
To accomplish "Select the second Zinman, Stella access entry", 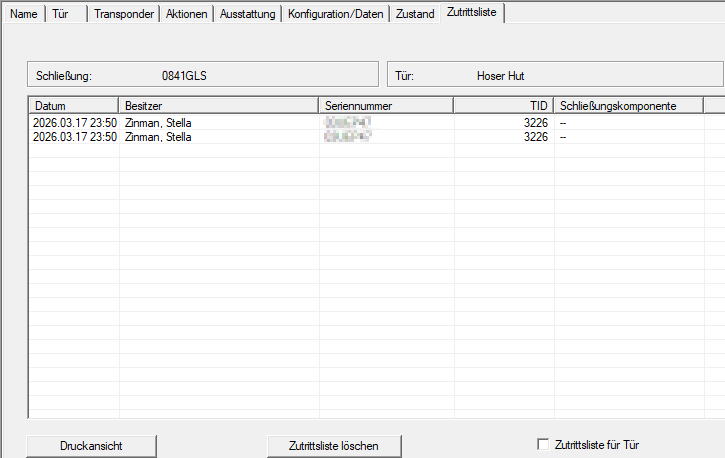I will [x=158, y=137].
